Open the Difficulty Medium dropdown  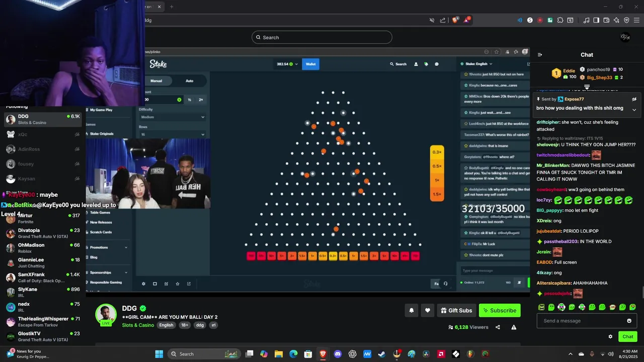173,117
